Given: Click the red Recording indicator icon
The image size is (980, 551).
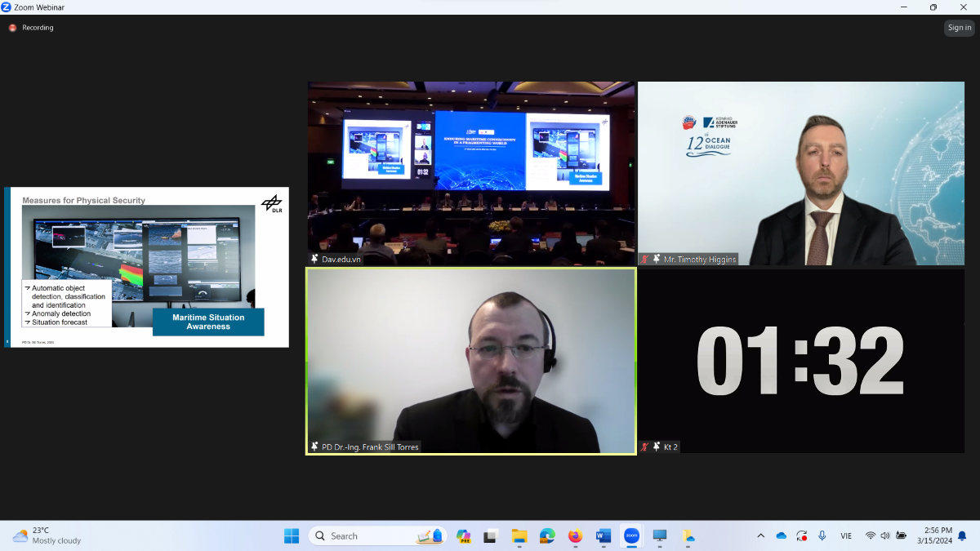Looking at the screenshot, I should pyautogui.click(x=12, y=28).
